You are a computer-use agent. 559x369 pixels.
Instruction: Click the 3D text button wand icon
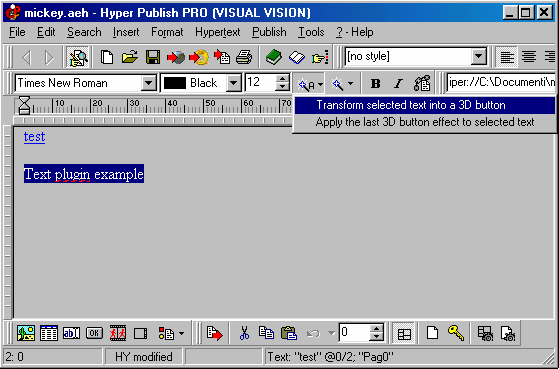[306, 84]
